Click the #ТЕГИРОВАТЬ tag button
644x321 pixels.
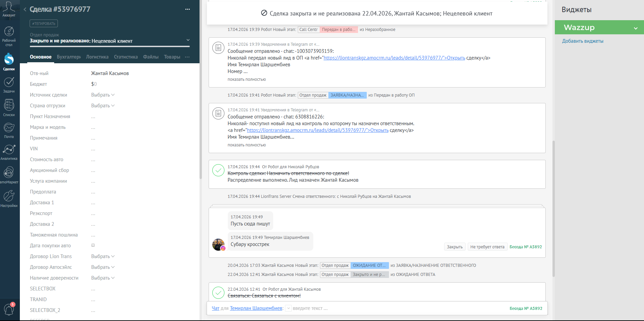(x=44, y=24)
